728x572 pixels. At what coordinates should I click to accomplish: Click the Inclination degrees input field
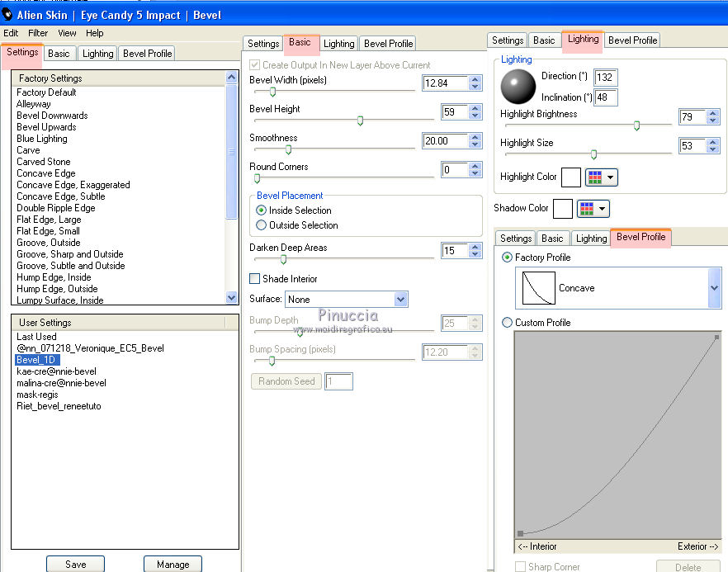point(606,97)
